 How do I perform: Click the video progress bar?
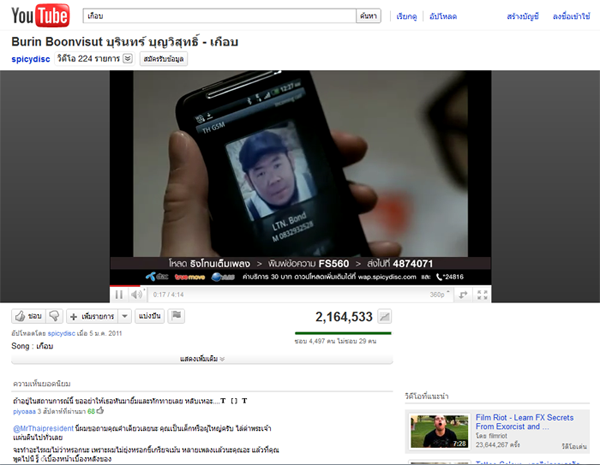(300, 286)
